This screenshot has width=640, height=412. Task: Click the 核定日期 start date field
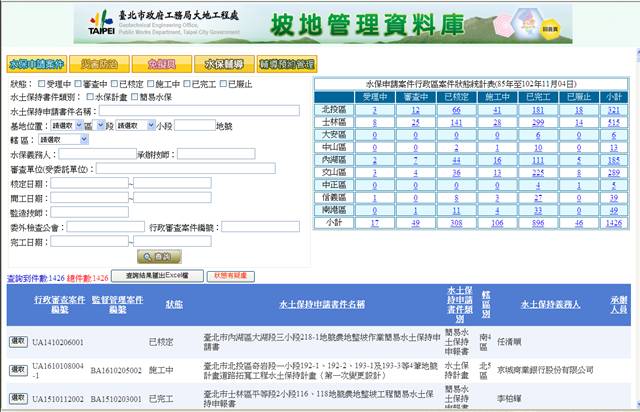(x=89, y=183)
